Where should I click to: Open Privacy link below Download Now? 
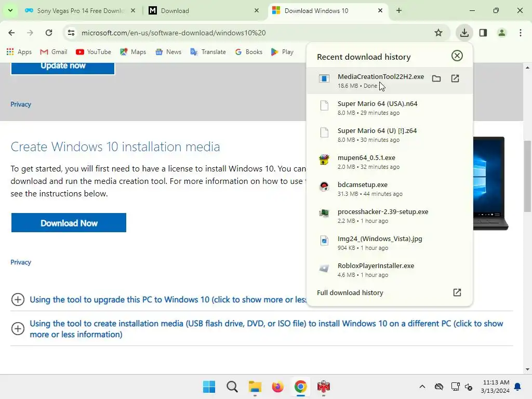21,262
